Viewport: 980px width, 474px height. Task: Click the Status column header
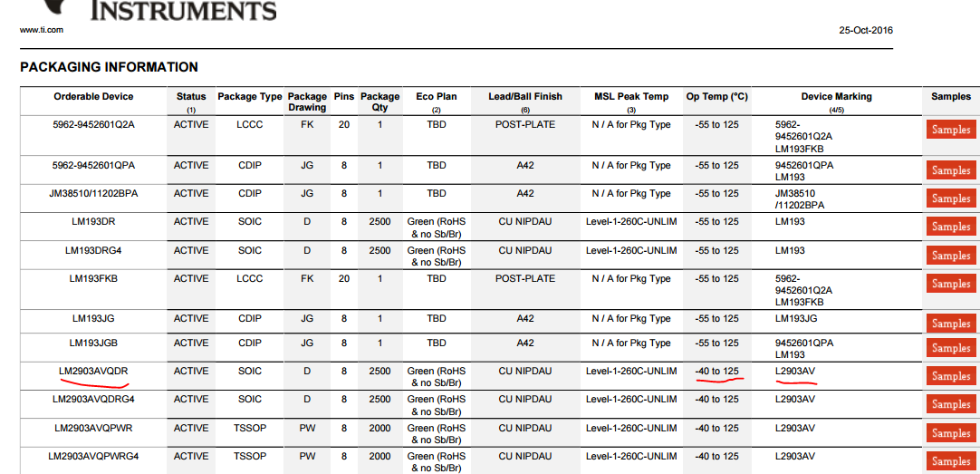(x=191, y=96)
